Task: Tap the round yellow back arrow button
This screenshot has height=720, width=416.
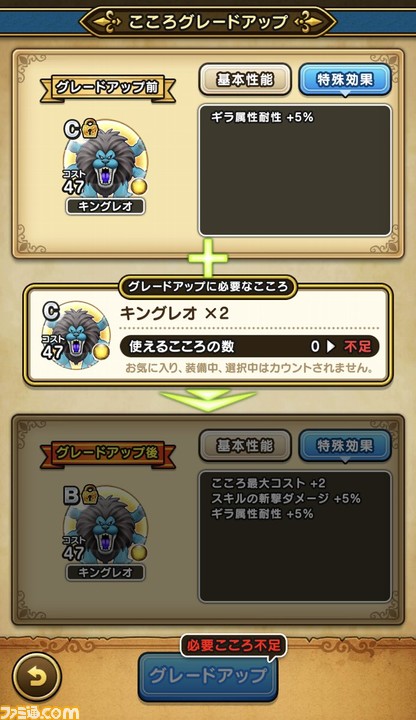Action: [37, 676]
